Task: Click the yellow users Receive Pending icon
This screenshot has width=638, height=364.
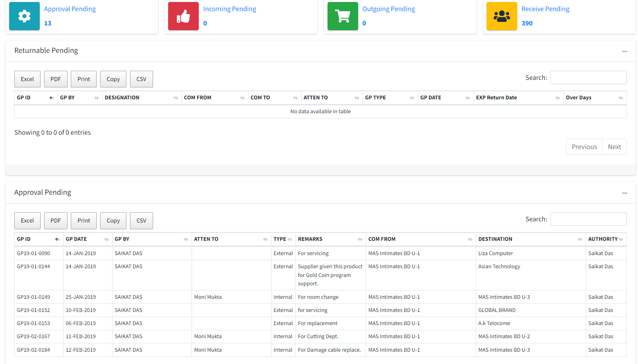Action: tap(501, 16)
